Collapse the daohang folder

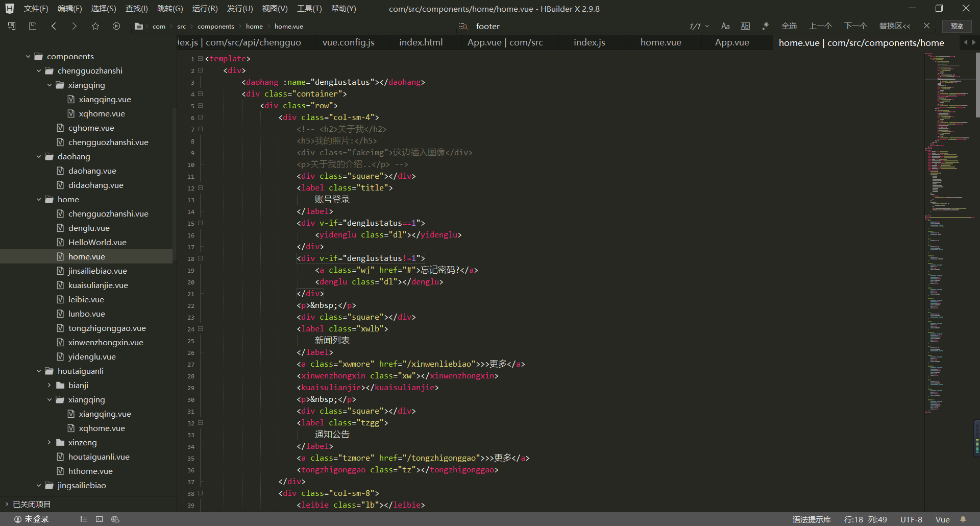(x=39, y=156)
